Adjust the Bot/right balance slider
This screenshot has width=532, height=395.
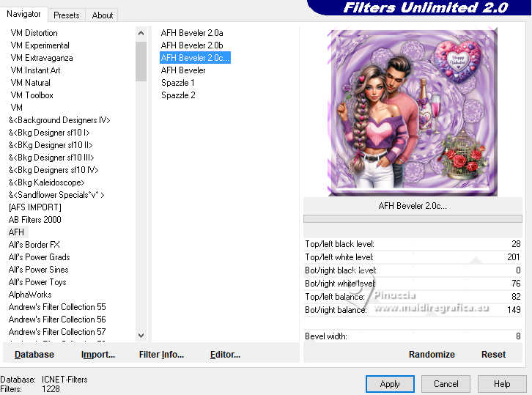click(x=413, y=310)
